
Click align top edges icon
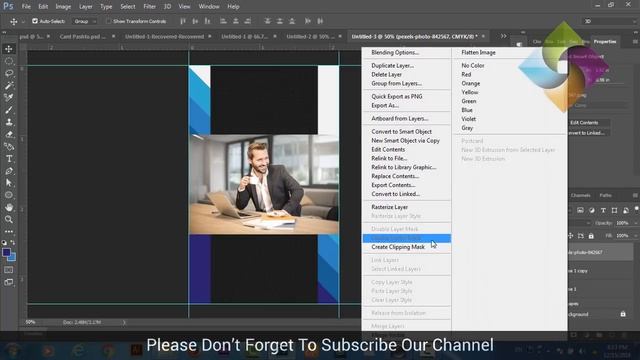click(x=183, y=21)
